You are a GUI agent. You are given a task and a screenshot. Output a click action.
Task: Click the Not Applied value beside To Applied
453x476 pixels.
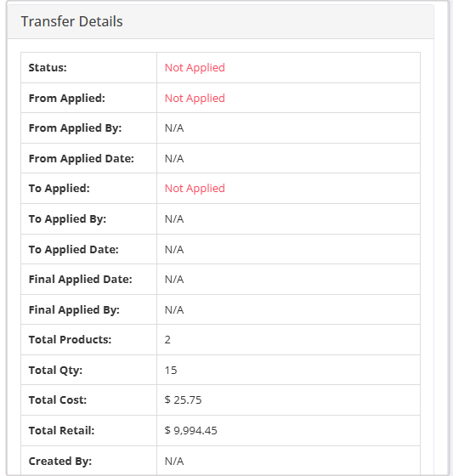pyautogui.click(x=195, y=188)
